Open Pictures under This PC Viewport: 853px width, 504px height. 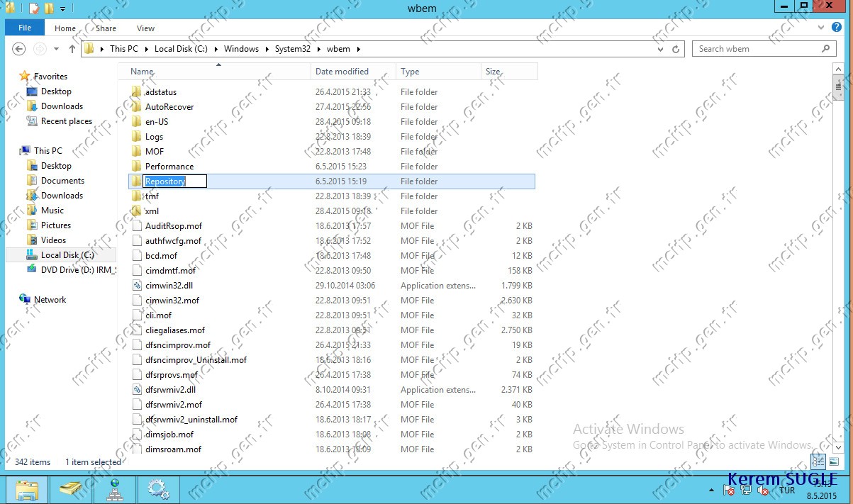pos(56,225)
